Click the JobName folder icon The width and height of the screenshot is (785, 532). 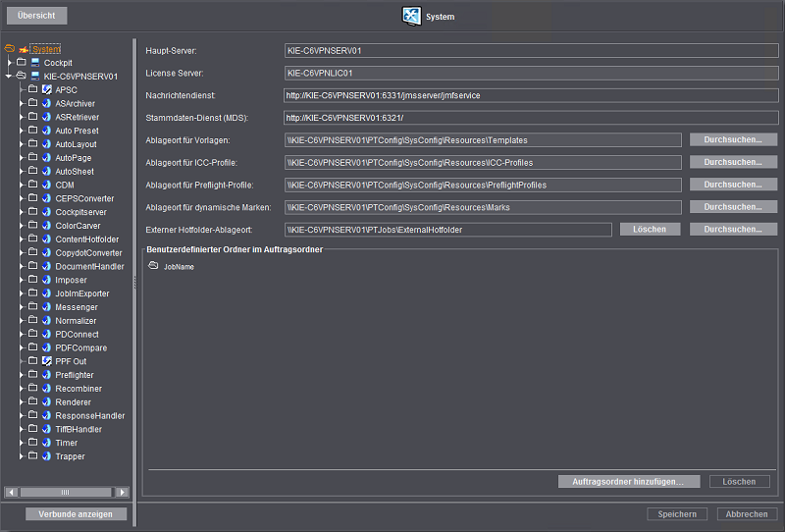click(154, 266)
